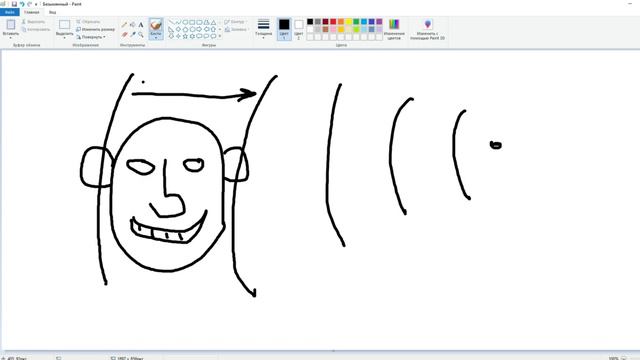The image size is (640, 360).
Task: Select the Fill with color bucket tool
Action: 133,25
